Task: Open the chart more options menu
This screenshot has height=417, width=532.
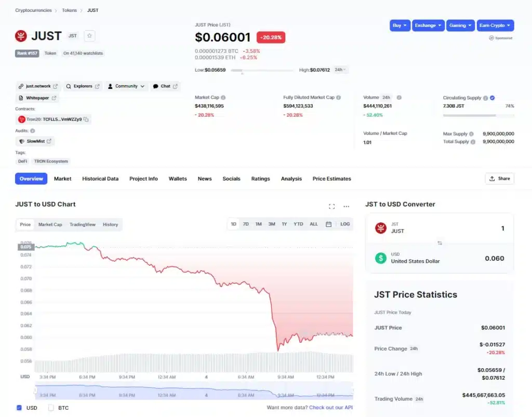Action: (346, 207)
